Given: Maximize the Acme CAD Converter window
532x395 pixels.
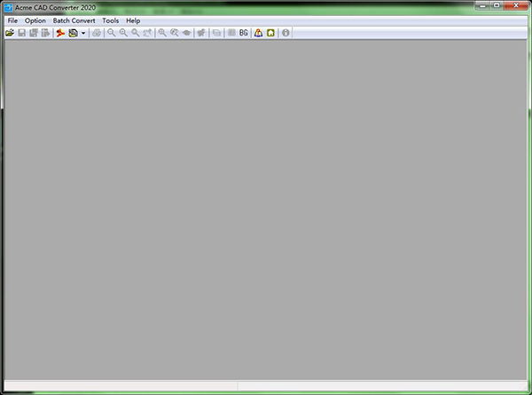Looking at the screenshot, I should point(496,5).
